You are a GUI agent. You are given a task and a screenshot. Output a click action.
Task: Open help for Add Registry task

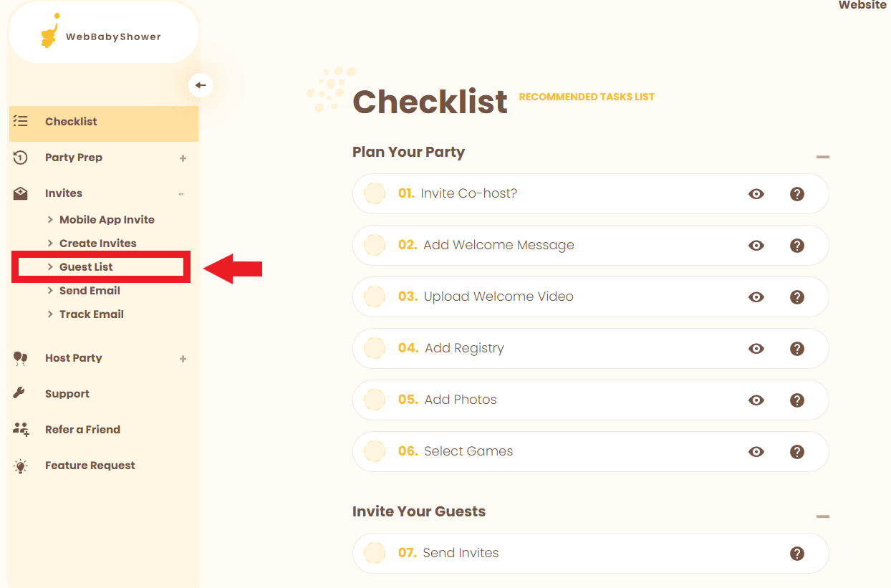click(x=796, y=348)
